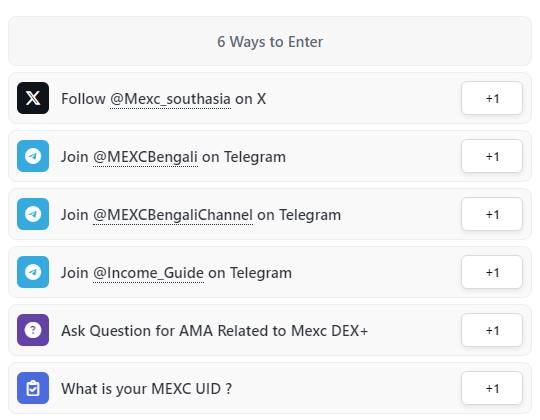Expand the What is your MEXC UID entry
Image resolution: width=540 pixels, height=420 pixels.
coord(270,388)
